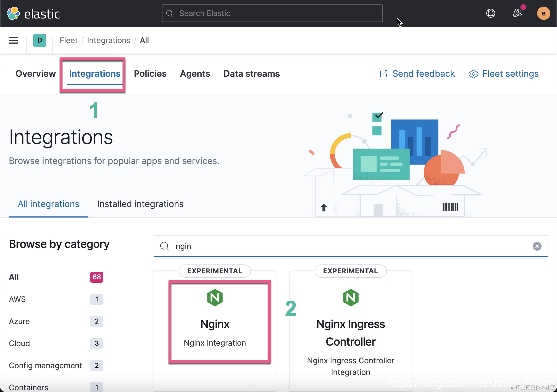Open the newsfeed celebration icon
This screenshot has width=557, height=392.
(517, 13)
